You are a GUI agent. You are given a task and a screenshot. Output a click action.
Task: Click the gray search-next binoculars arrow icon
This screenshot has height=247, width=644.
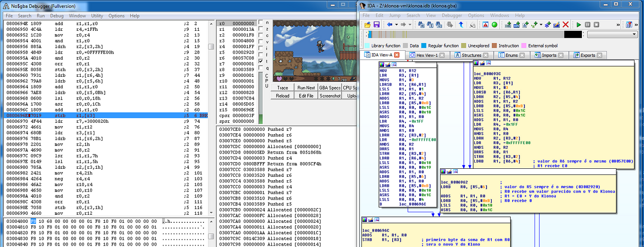450,24
